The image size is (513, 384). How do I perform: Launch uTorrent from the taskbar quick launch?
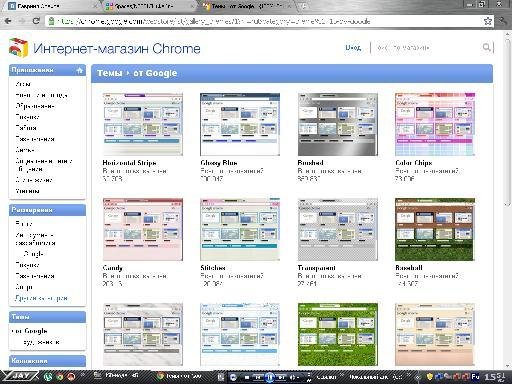[48, 377]
